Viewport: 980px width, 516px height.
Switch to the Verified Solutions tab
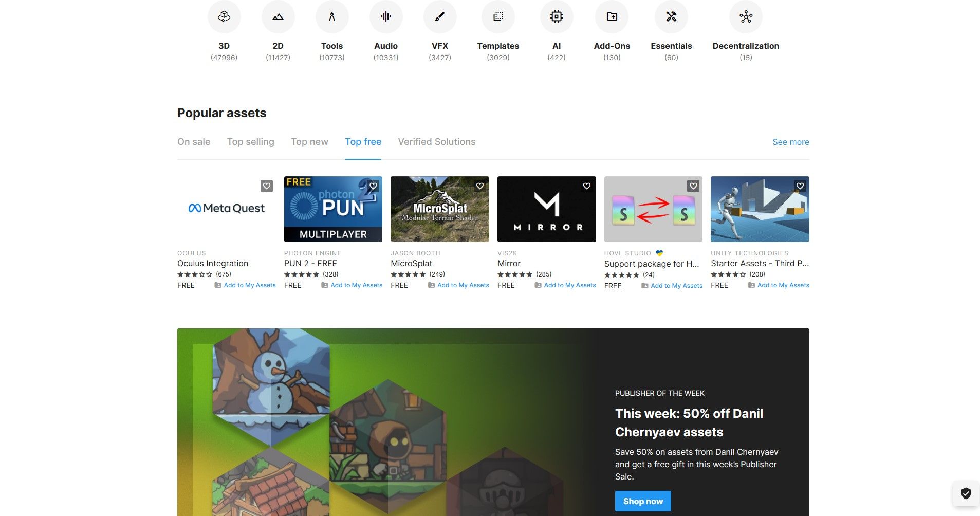436,142
